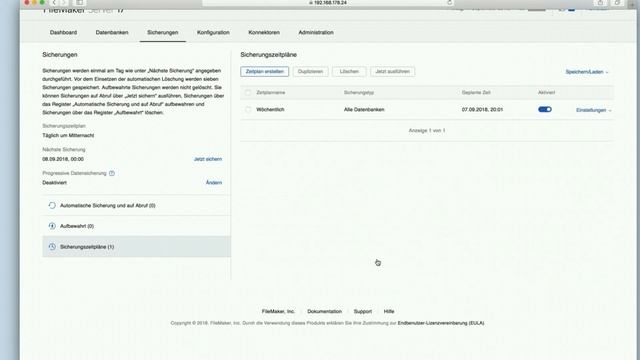Click the Jetzt ausführen button
Image resolution: width=640 pixels, height=360 pixels.
[392, 71]
